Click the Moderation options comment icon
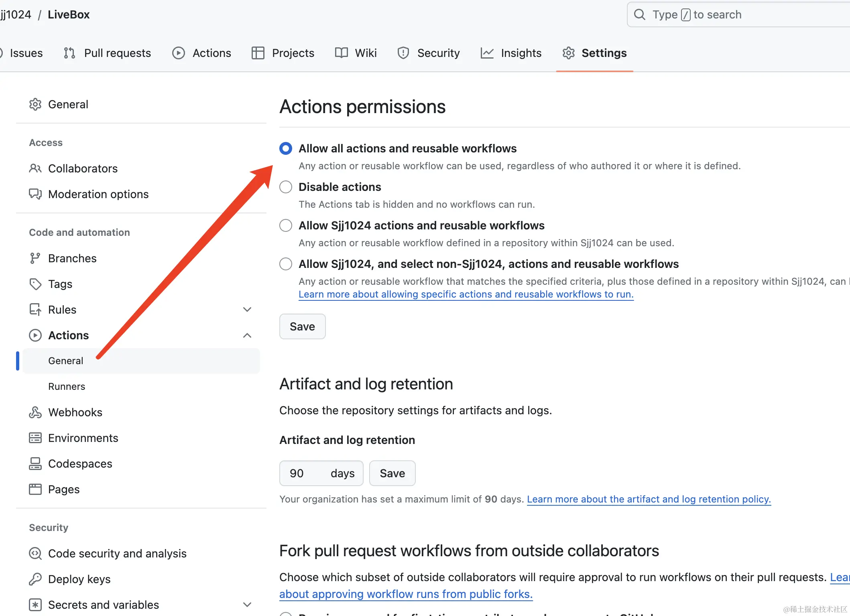Screen dimensions: 850x616 coord(35,194)
